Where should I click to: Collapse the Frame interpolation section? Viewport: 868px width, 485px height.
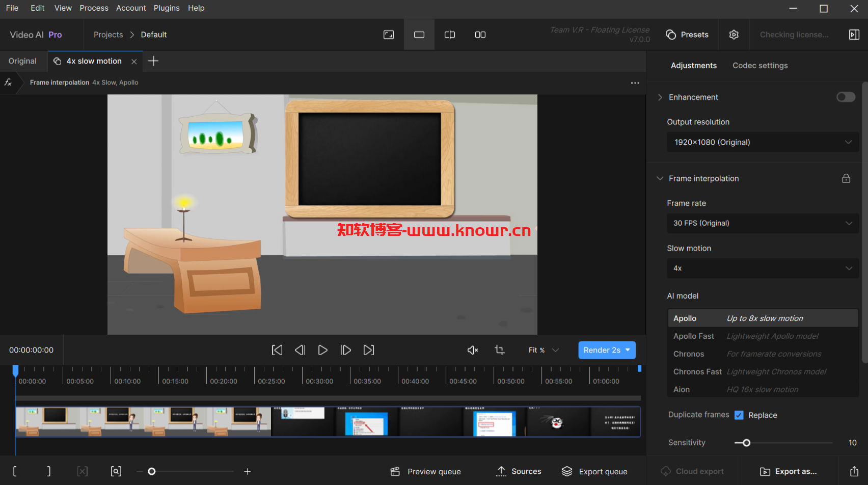pyautogui.click(x=660, y=178)
